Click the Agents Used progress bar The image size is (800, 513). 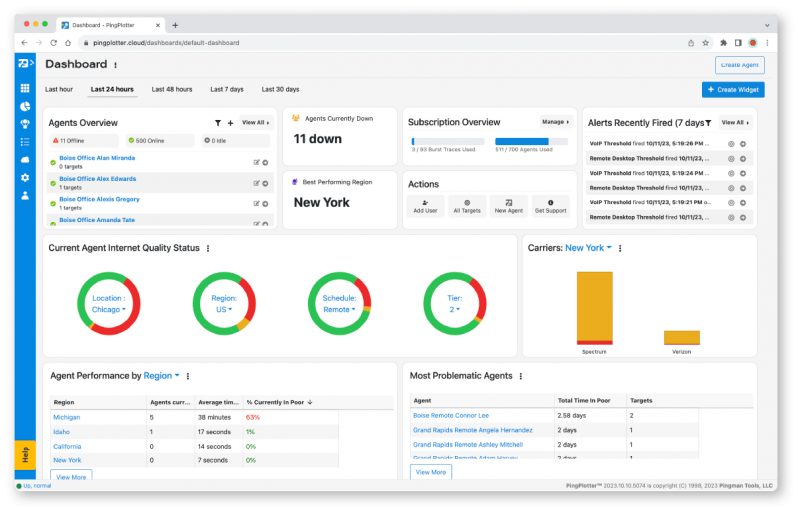point(531,141)
